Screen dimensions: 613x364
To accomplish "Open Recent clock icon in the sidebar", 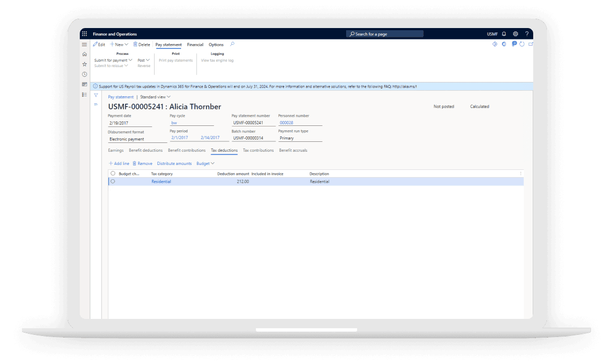I will pos(84,74).
